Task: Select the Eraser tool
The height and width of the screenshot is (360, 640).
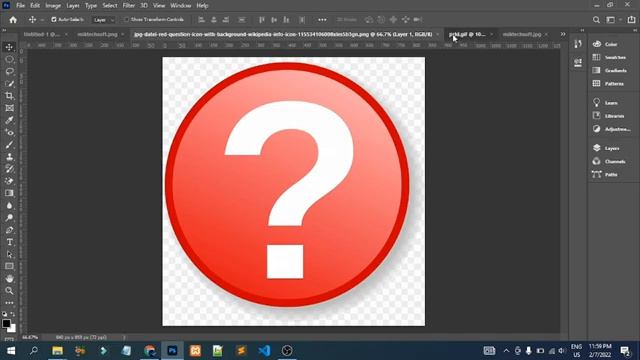Action: (9, 181)
